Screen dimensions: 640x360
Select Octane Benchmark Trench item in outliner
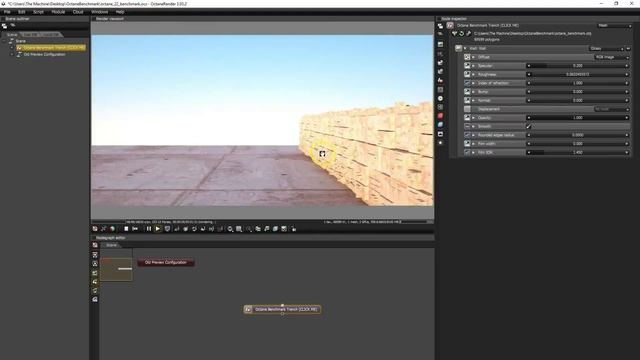click(51, 48)
